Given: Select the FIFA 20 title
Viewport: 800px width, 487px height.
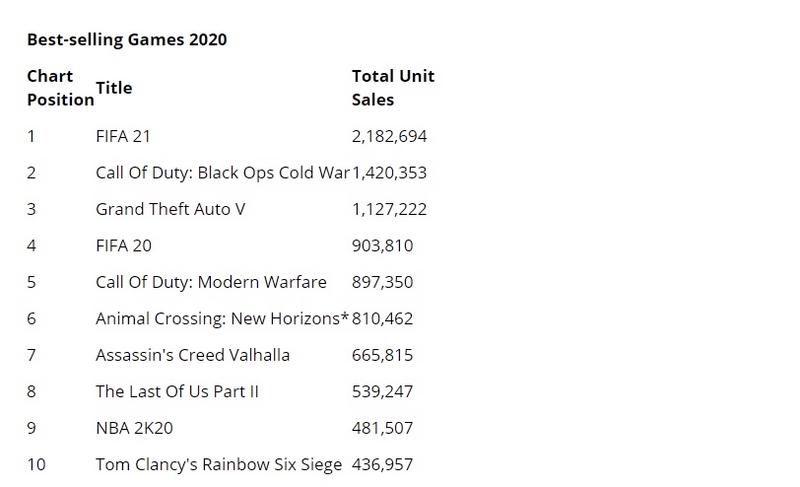Looking at the screenshot, I should [x=123, y=246].
